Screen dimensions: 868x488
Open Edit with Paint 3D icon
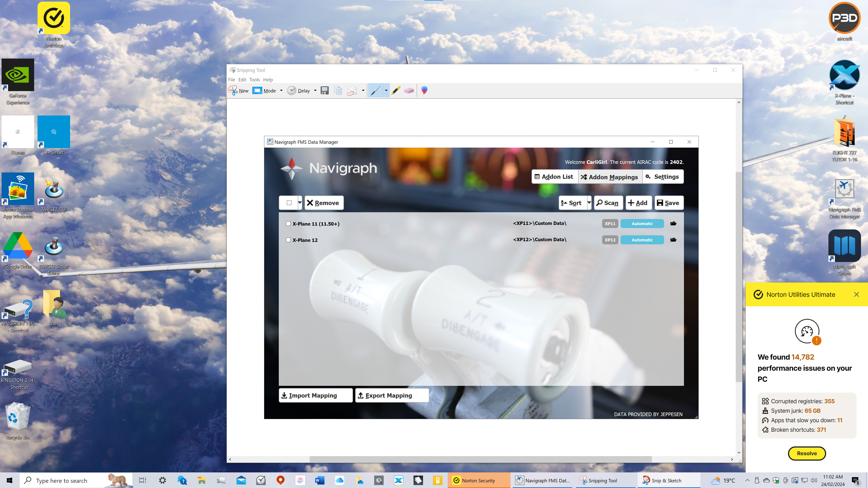coord(424,90)
